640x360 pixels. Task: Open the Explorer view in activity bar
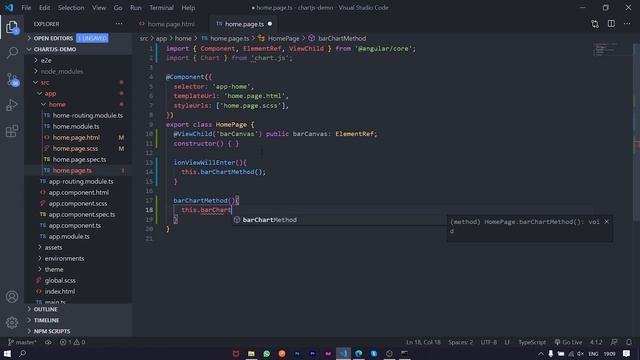[12, 27]
